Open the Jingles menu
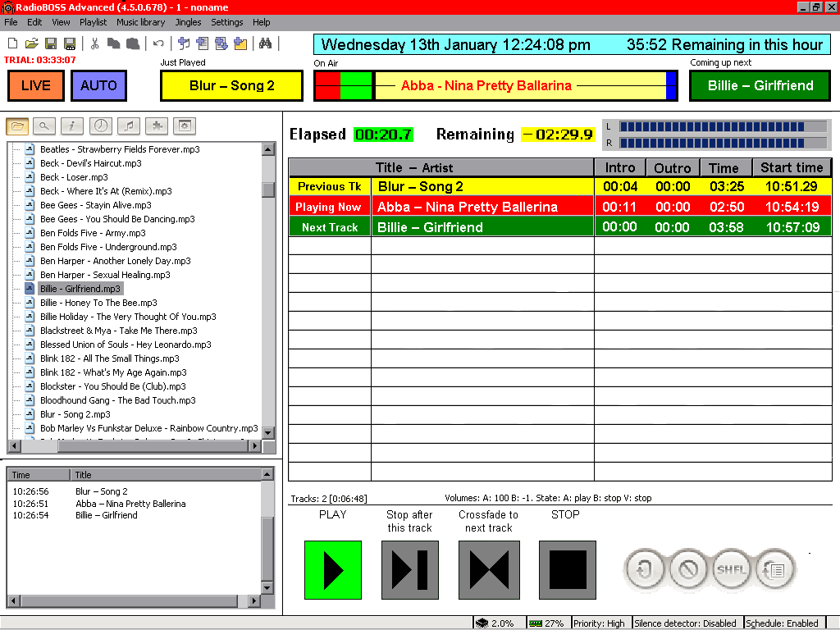 188,22
